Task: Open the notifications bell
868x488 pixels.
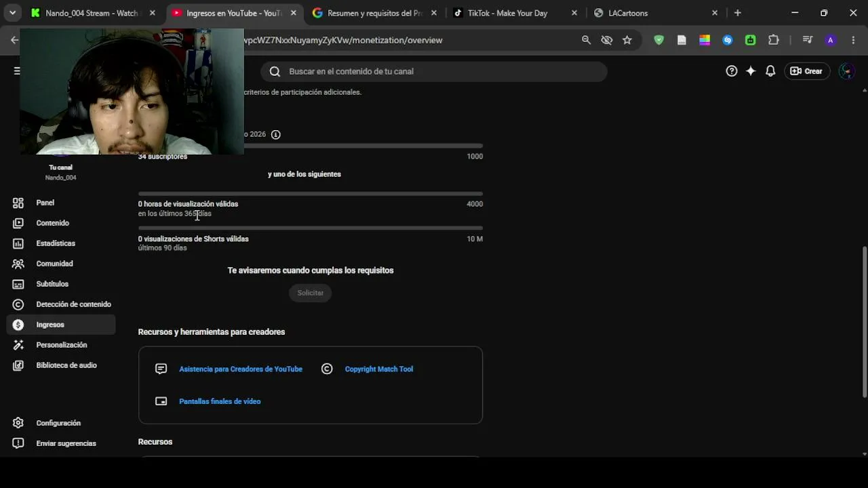Action: click(x=770, y=71)
